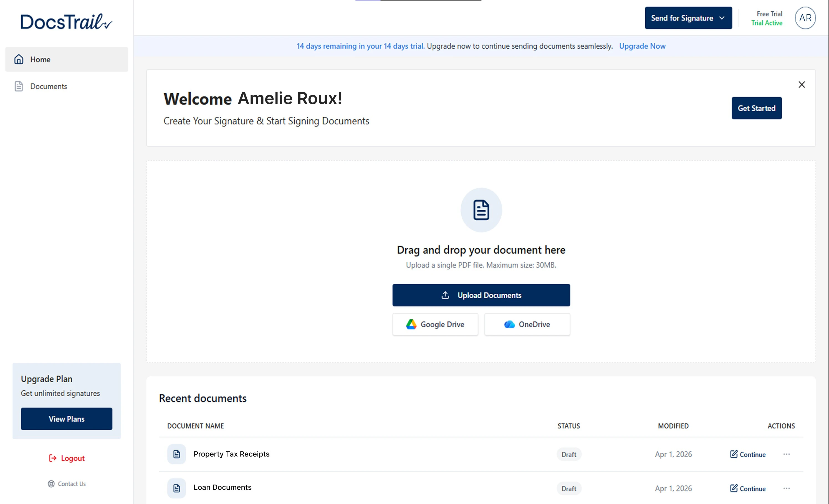Open Documents via the document icon

tap(19, 86)
